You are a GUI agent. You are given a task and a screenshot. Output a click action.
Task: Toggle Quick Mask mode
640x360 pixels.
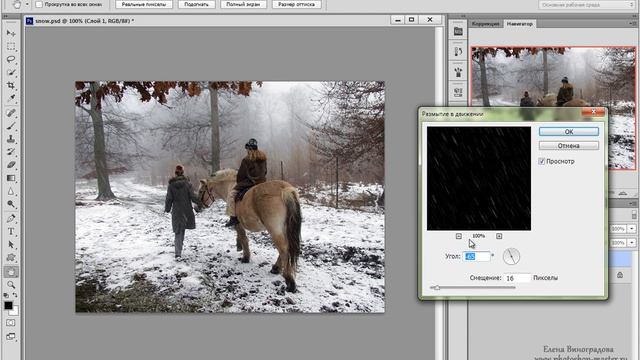[x=11, y=323]
